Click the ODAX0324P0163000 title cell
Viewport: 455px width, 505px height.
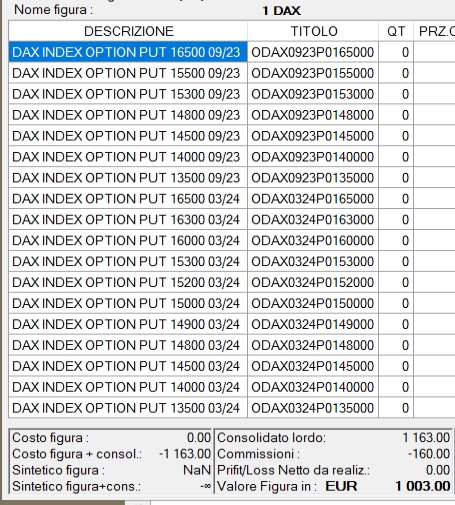pyautogui.click(x=313, y=220)
